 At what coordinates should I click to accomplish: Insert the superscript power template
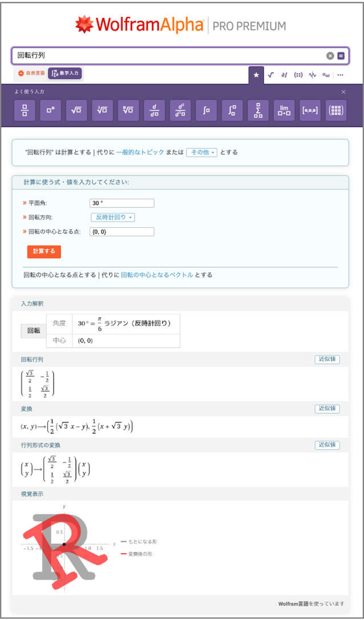50,110
